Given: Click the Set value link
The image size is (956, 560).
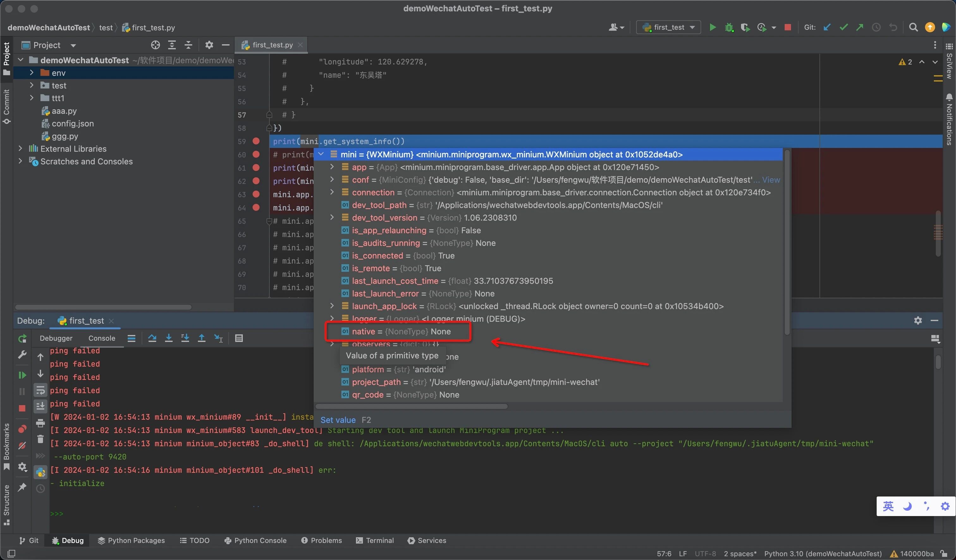Looking at the screenshot, I should [x=338, y=420].
